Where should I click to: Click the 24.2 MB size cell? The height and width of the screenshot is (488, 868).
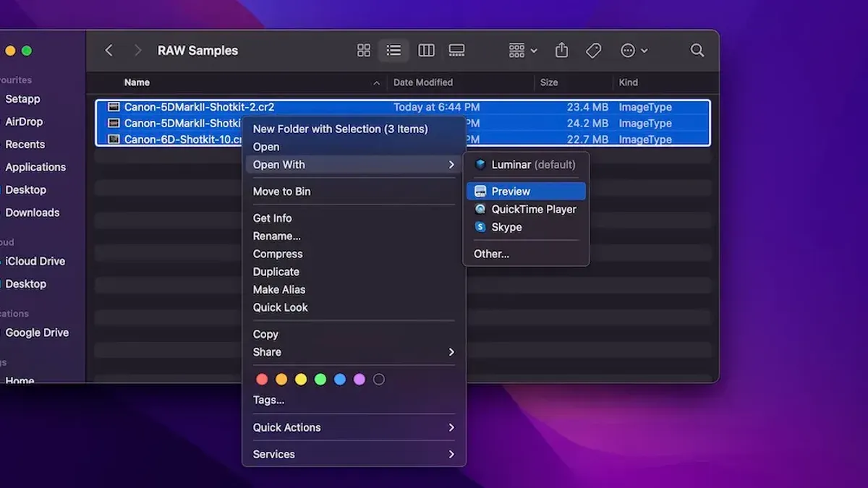click(x=587, y=124)
